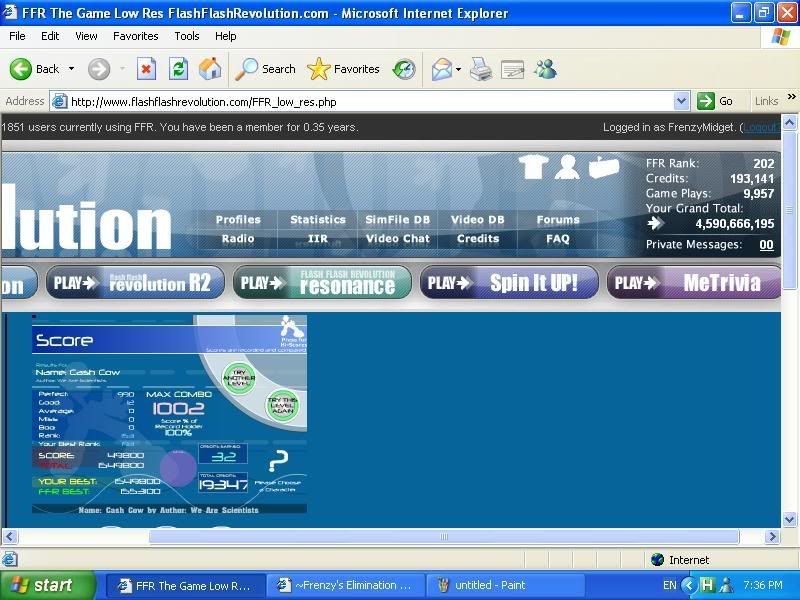The height and width of the screenshot is (600, 800).
Task: Click the Mail envelope icon
Action: (442, 69)
